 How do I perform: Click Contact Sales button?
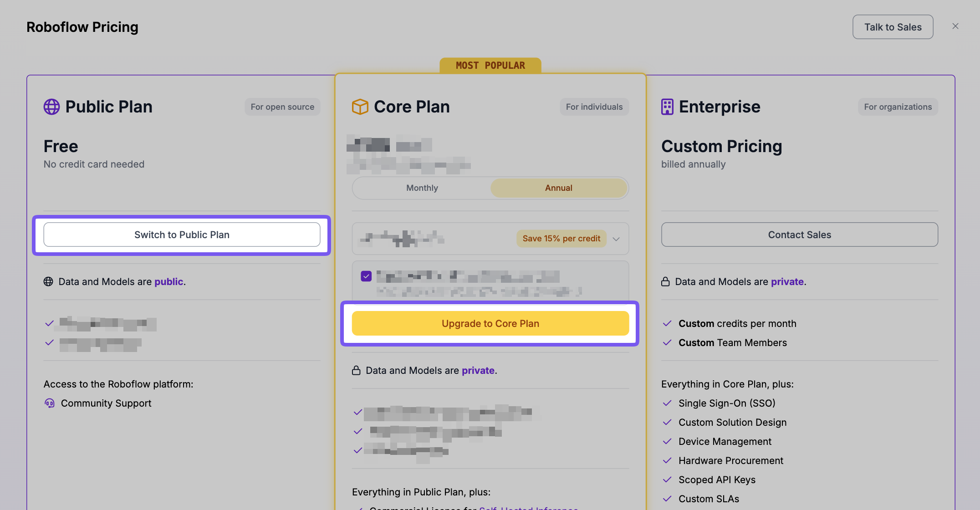[x=799, y=235]
